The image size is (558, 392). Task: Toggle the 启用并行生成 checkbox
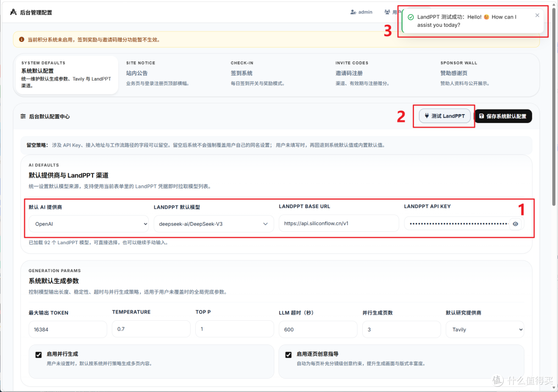coord(38,355)
